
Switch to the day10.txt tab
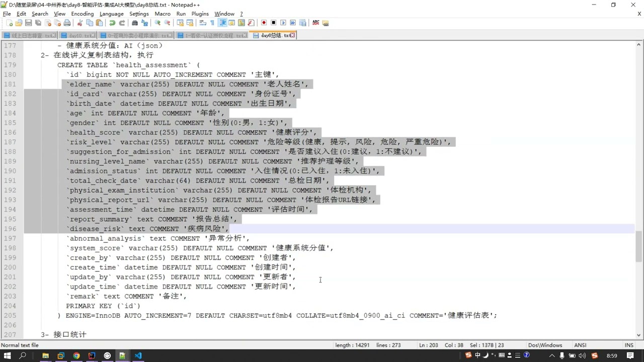78,36
